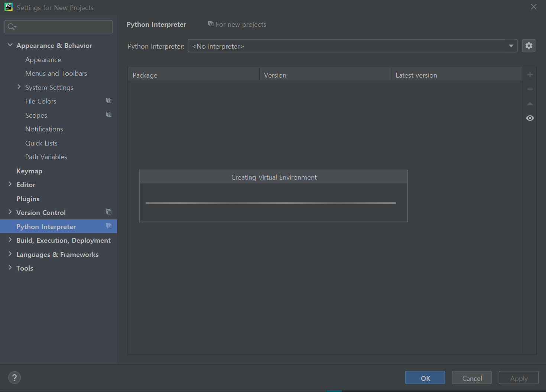The height and width of the screenshot is (392, 546).
Task: Select Appearance settings page
Action: click(x=43, y=60)
